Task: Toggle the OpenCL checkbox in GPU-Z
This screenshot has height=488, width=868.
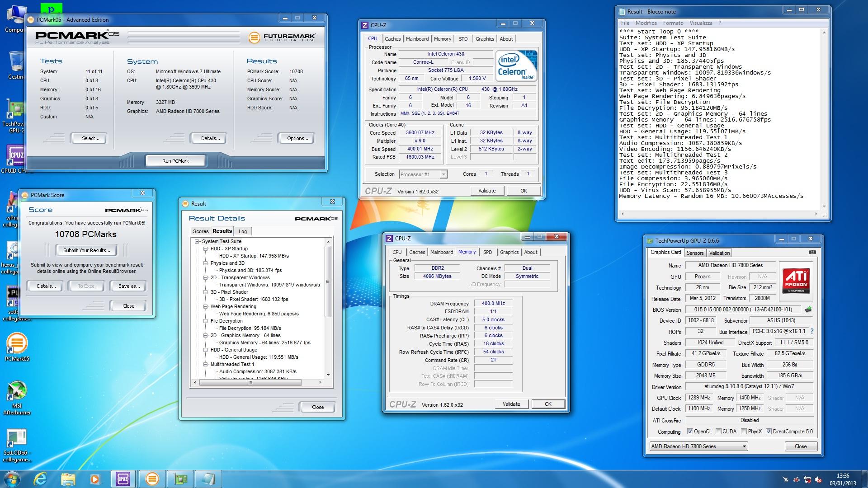Action: (x=690, y=432)
